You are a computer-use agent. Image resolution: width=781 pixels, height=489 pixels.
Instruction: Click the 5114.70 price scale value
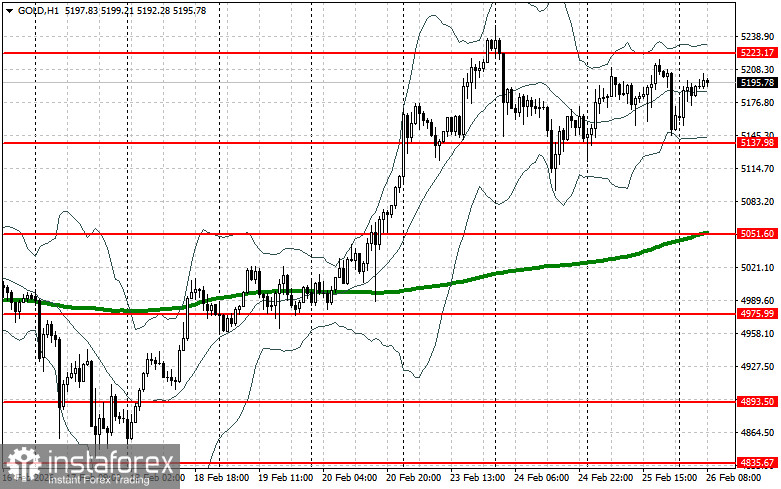click(758, 169)
